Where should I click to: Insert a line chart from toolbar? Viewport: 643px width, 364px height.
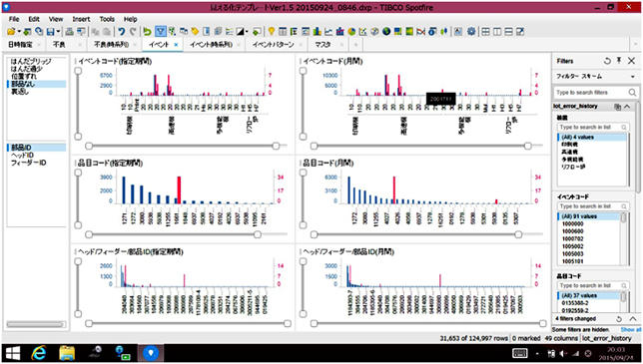pos(328,32)
